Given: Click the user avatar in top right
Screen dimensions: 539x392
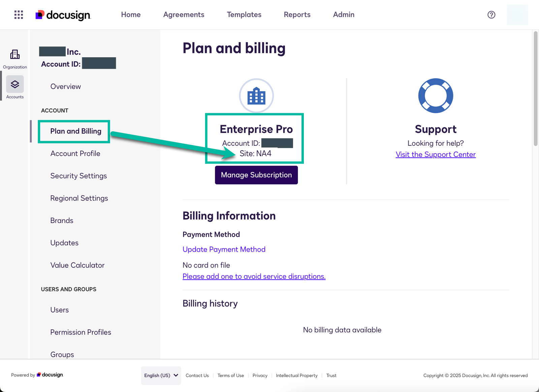Looking at the screenshot, I should [517, 15].
